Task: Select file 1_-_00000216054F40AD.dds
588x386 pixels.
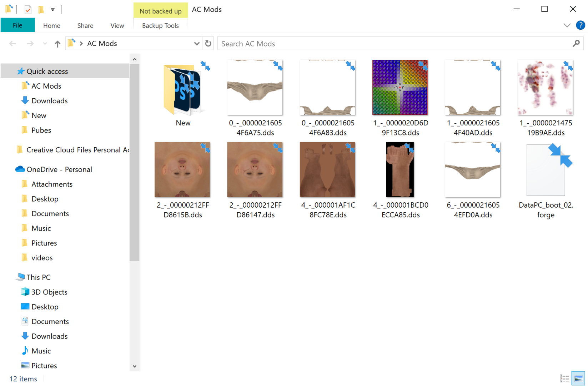Action: click(473, 98)
